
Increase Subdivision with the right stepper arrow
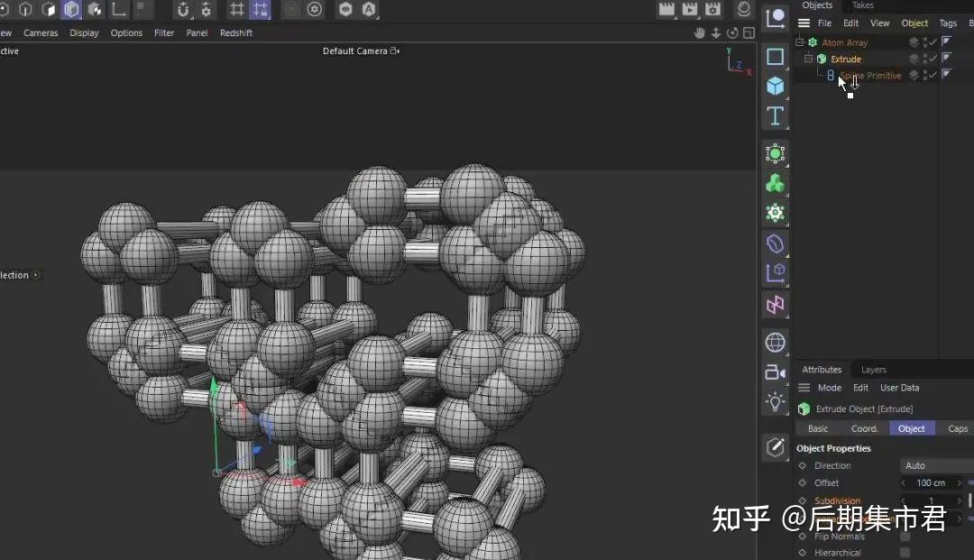tap(958, 500)
